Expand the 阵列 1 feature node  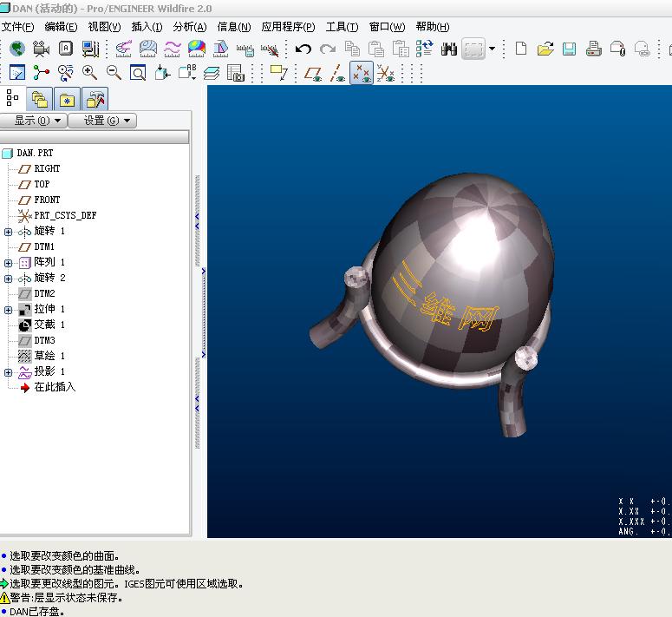click(x=8, y=263)
